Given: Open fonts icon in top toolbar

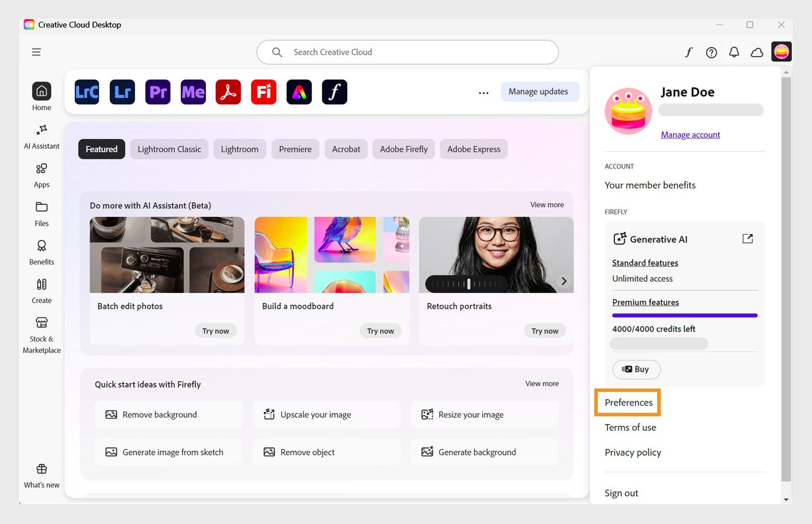Looking at the screenshot, I should [689, 52].
